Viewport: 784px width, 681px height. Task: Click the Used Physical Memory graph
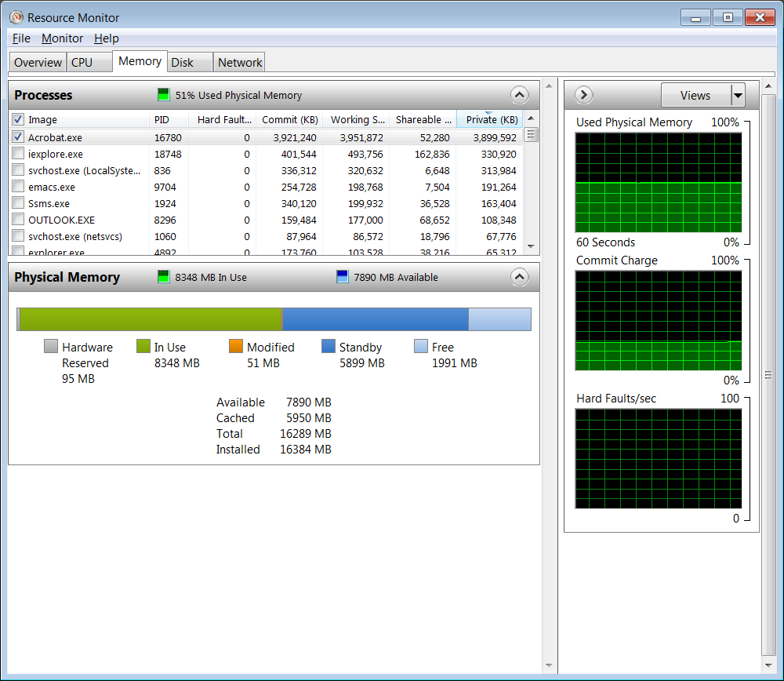coord(659,182)
